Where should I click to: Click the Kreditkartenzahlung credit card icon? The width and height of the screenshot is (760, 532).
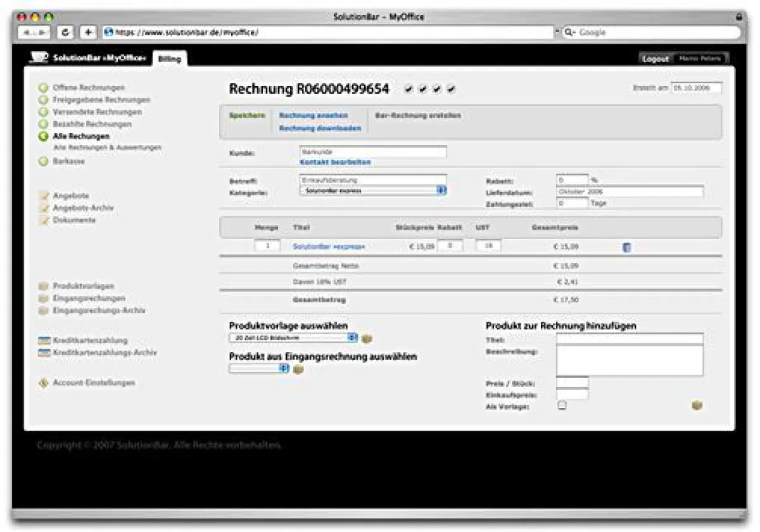coord(43,340)
